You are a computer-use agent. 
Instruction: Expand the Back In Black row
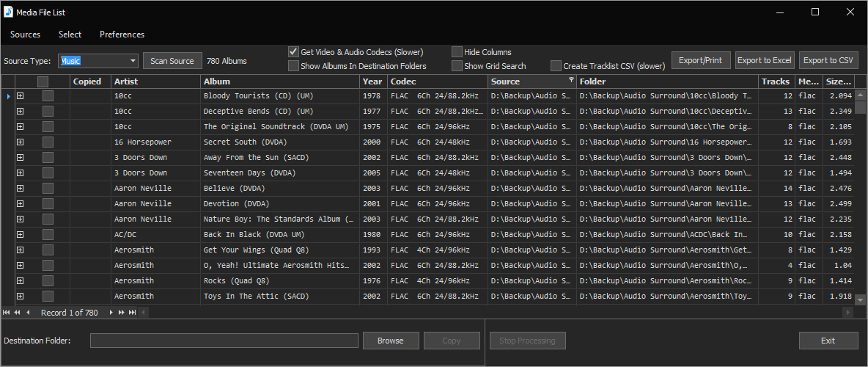(21, 235)
